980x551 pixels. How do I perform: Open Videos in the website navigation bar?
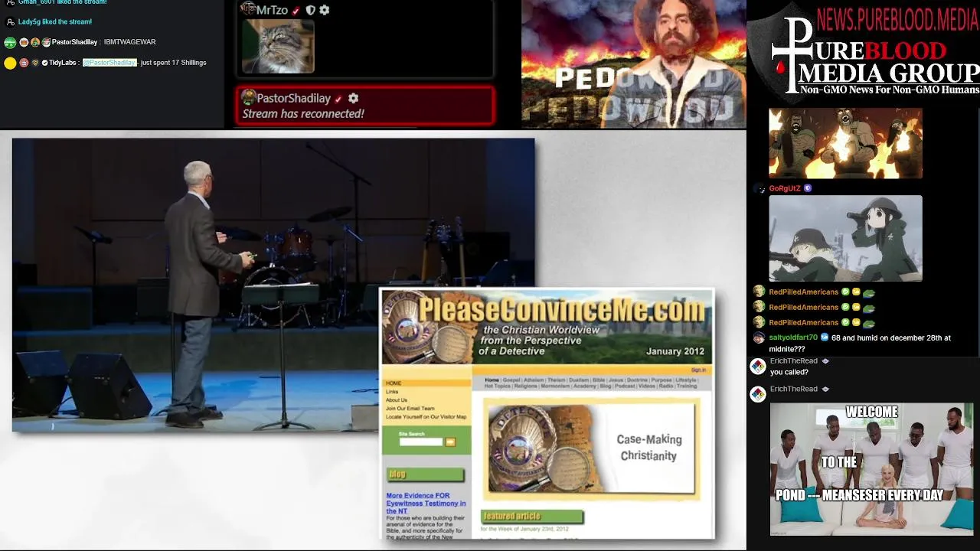(647, 386)
